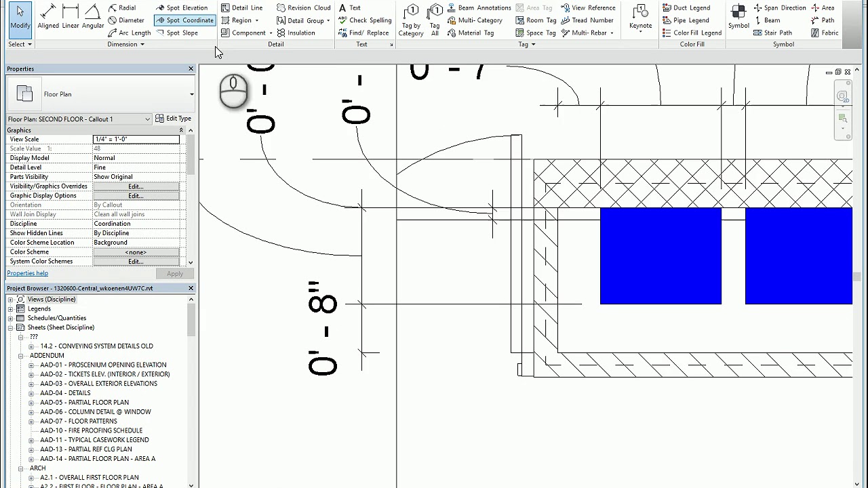Viewport: 868px width, 488px height.
Task: Choose the Spot Slope tool
Action: click(x=176, y=33)
